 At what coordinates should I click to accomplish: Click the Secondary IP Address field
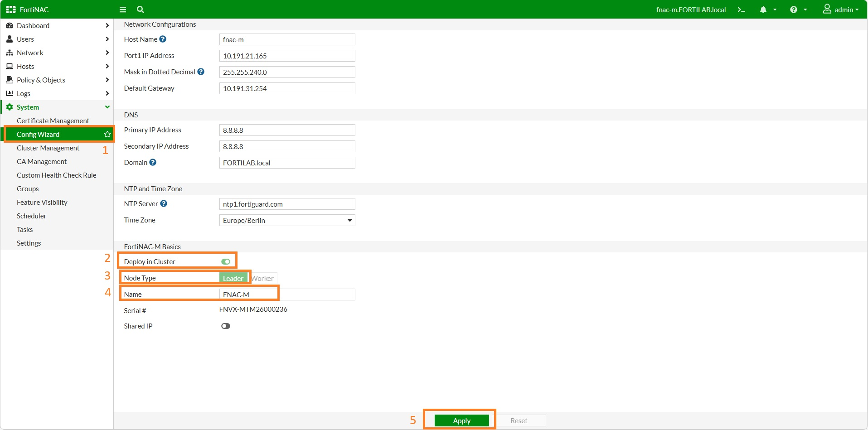pos(287,146)
